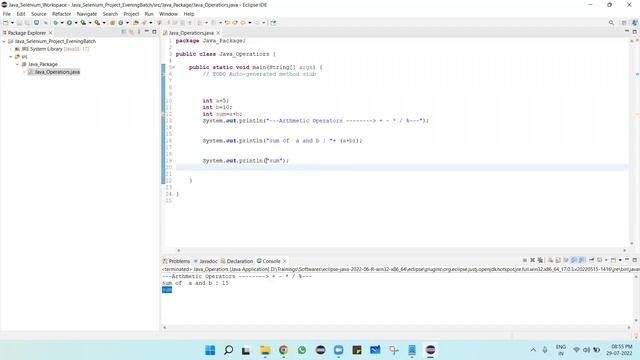This screenshot has height=360, width=640.
Task: Click the Back navigation arrow icon
Action: [243, 23]
